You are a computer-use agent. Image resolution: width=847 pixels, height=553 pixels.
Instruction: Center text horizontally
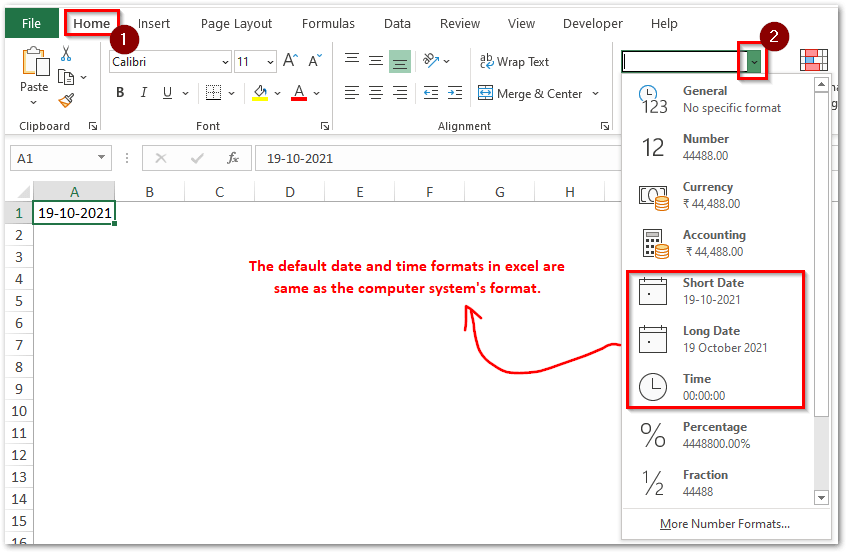376,93
